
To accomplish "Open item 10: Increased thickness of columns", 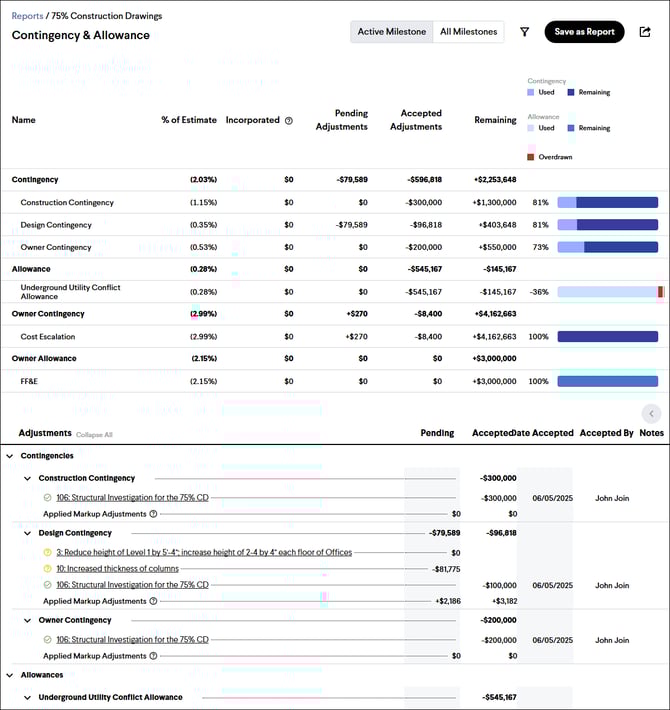I will (117, 569).
